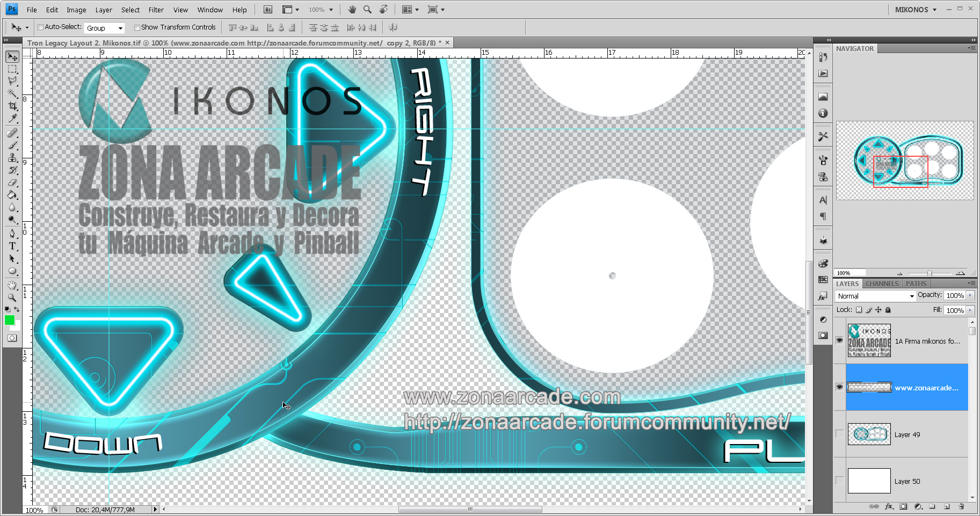This screenshot has height=516, width=980.
Task: Open the Image menu
Action: click(x=76, y=10)
